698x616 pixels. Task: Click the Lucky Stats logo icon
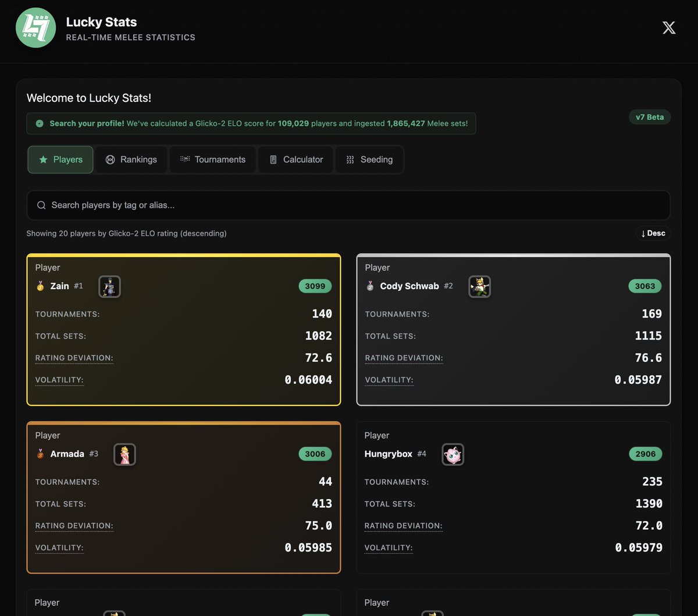[x=35, y=28]
